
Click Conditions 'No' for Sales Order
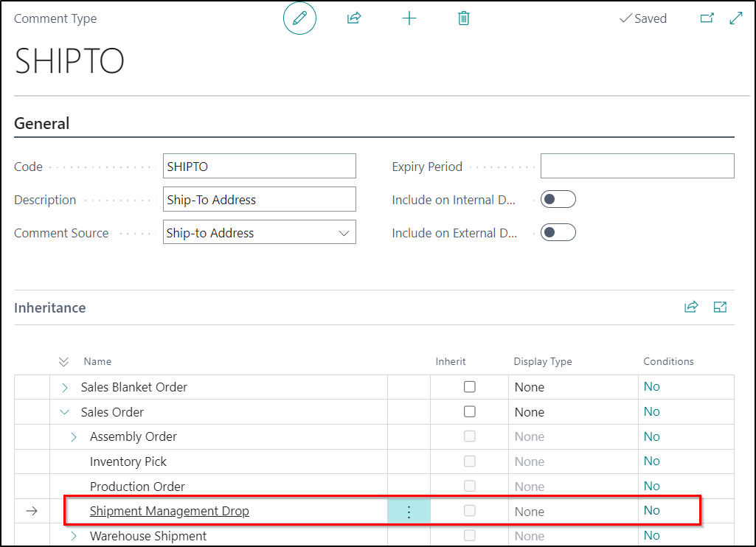[x=651, y=411]
